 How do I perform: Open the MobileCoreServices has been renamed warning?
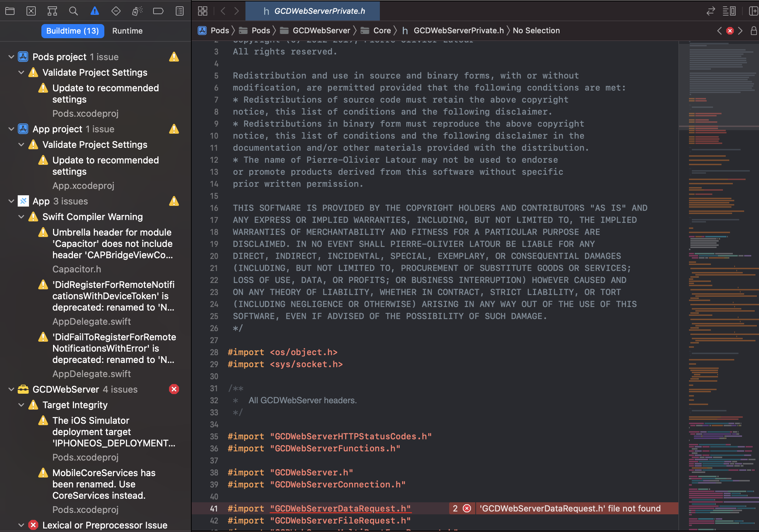(x=104, y=484)
